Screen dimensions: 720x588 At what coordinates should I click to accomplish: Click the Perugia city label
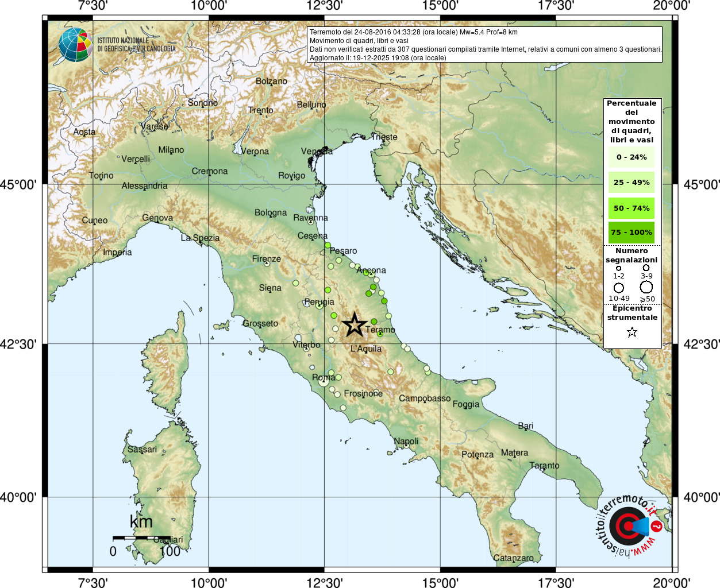[x=319, y=302]
